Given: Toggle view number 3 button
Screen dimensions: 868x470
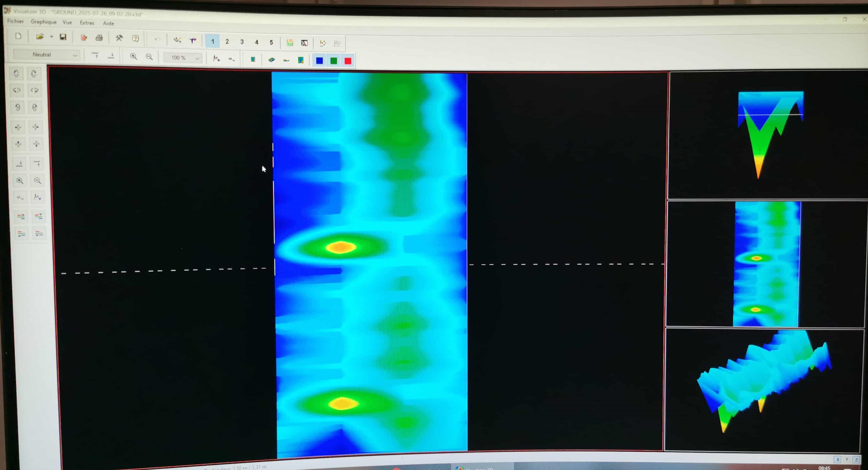Looking at the screenshot, I should [242, 42].
